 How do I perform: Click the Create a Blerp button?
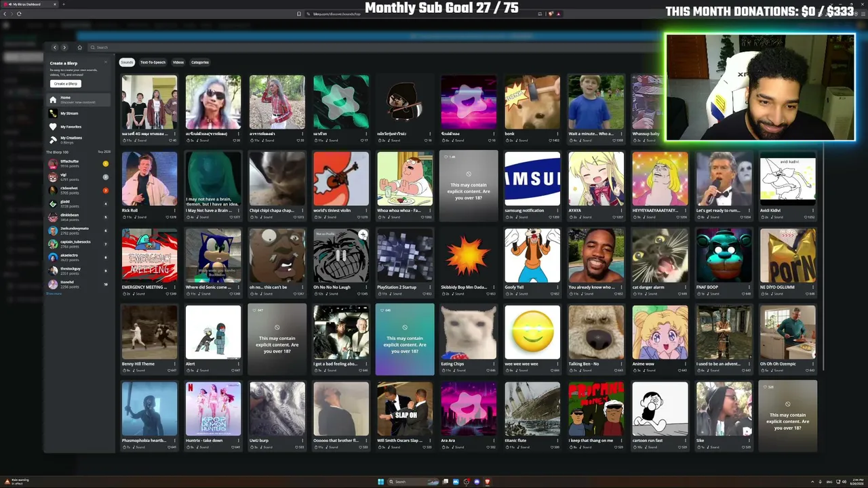click(66, 83)
